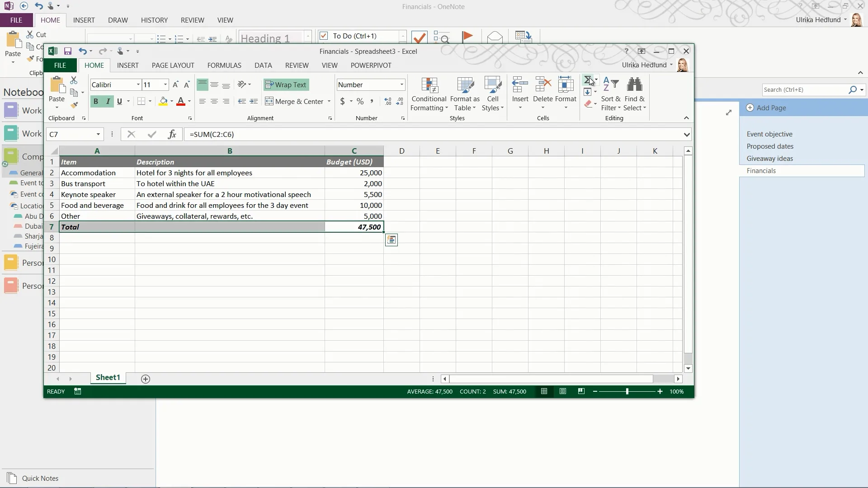Viewport: 868px width, 488px height.
Task: Open Sort & Filter in the ribbon
Action: pyautogui.click(x=610, y=93)
